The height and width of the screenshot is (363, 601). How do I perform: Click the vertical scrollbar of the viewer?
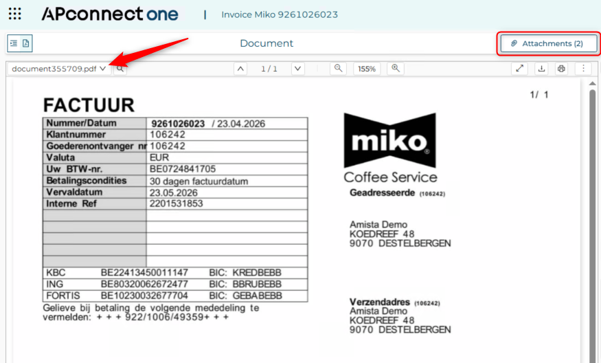[592, 226]
